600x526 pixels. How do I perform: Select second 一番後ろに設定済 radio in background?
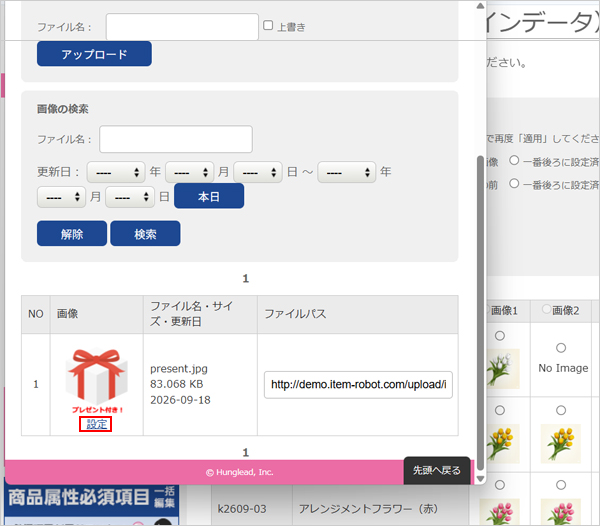514,183
